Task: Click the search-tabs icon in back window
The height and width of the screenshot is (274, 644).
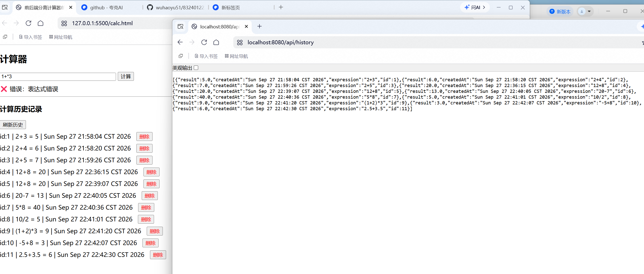Action: pyautogui.click(x=5, y=7)
